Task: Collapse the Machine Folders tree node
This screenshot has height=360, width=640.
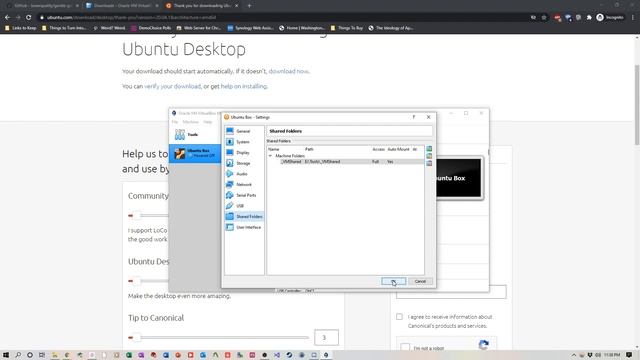Action: tap(270, 156)
